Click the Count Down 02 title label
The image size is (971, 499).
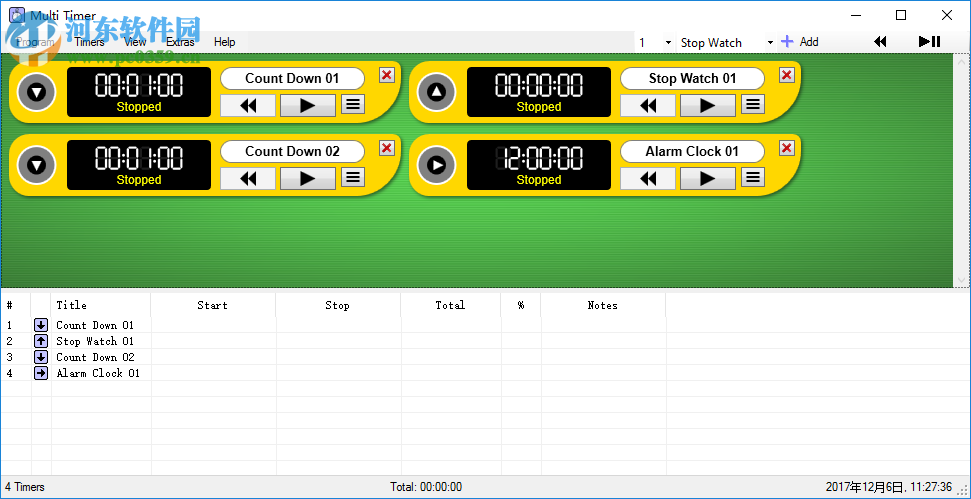tap(292, 152)
